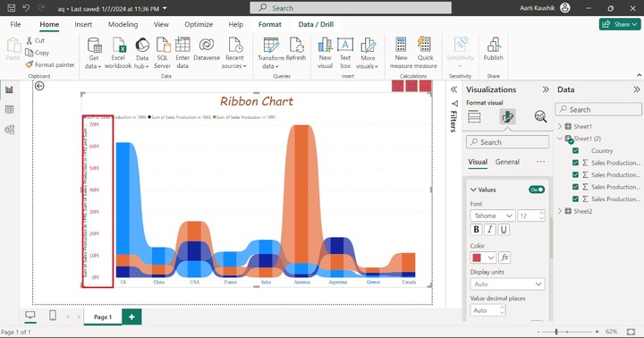Switch to the Insert ribbon tab
The image size is (644, 338).
[83, 24]
